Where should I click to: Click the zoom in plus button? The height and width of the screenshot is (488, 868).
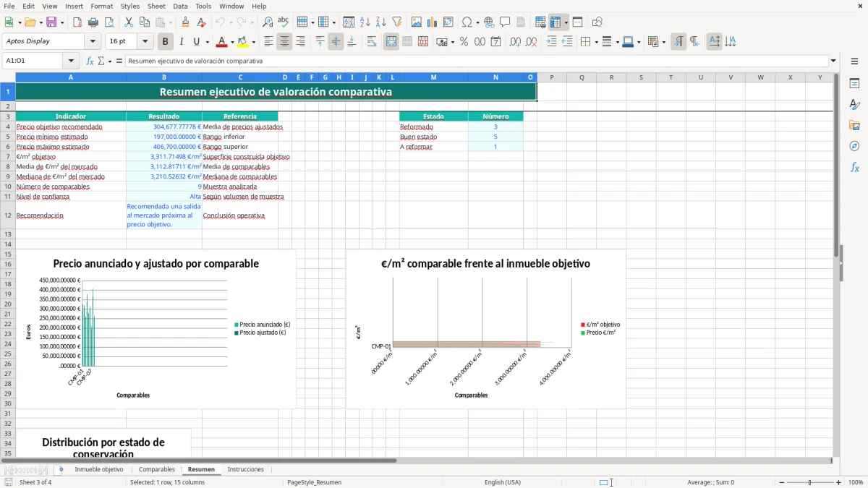pyautogui.click(x=839, y=482)
